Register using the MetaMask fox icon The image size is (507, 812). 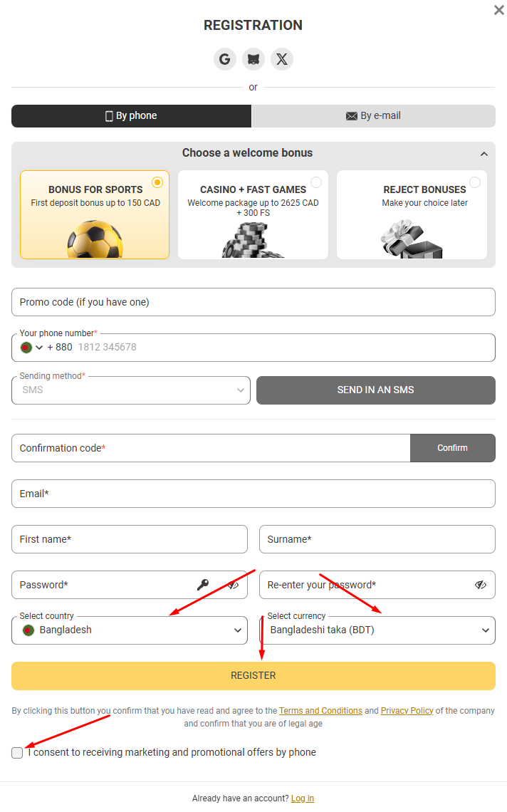click(254, 59)
